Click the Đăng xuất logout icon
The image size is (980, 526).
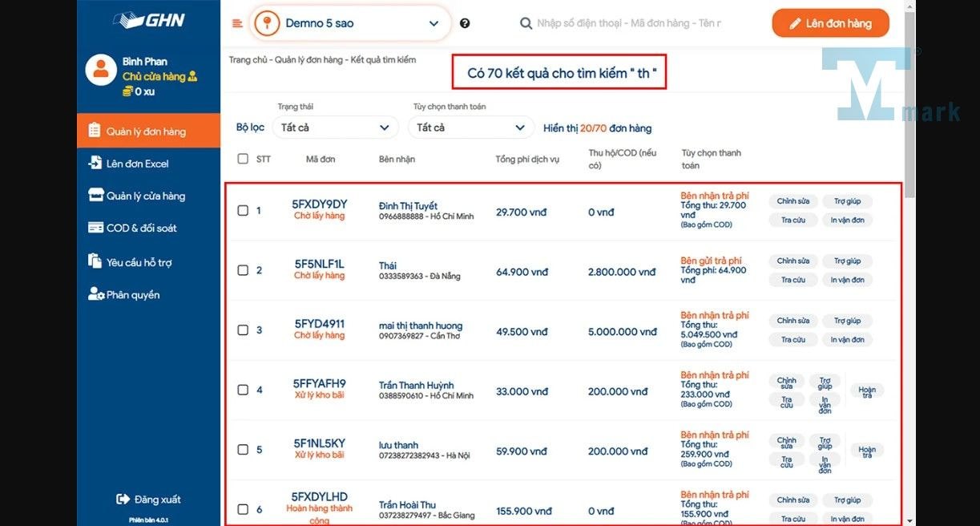coord(123,500)
